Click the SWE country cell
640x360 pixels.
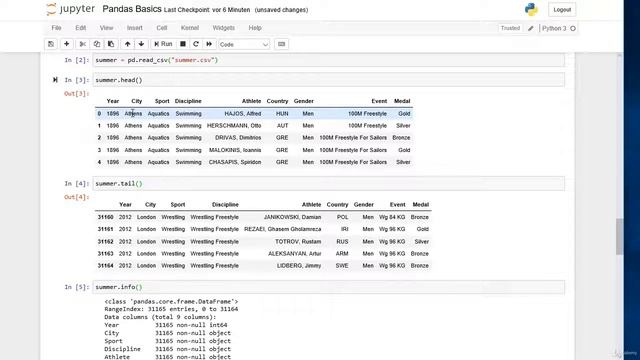pyautogui.click(x=342, y=266)
